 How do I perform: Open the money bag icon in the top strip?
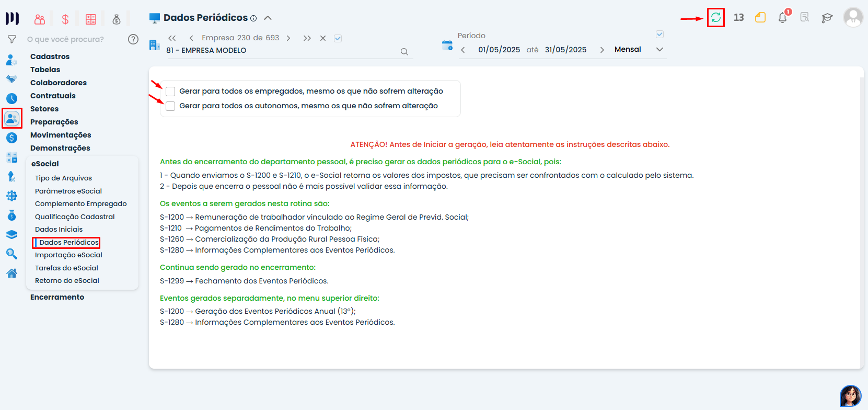[117, 19]
